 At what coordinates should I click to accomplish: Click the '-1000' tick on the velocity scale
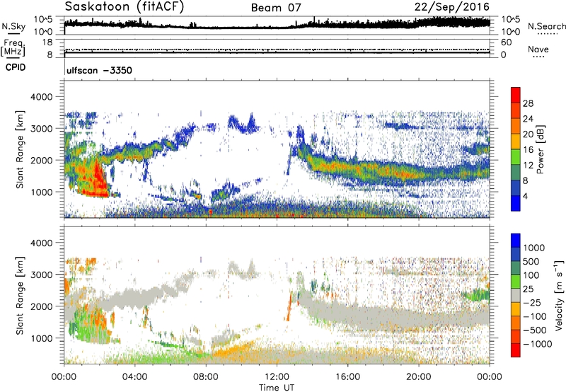pyautogui.click(x=537, y=344)
